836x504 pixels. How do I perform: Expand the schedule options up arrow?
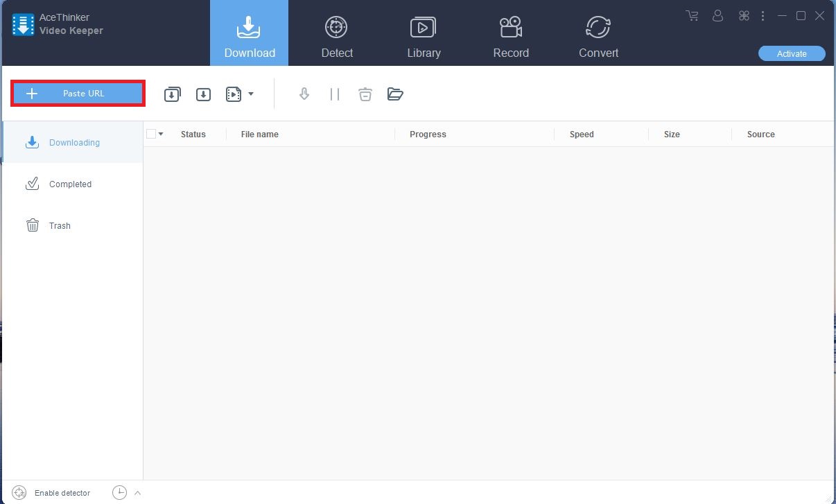137,493
